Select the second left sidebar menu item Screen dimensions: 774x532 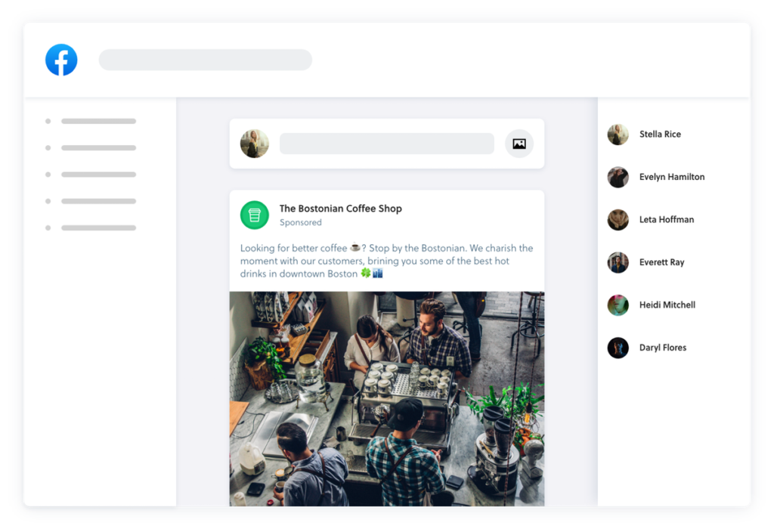pyautogui.click(x=98, y=148)
